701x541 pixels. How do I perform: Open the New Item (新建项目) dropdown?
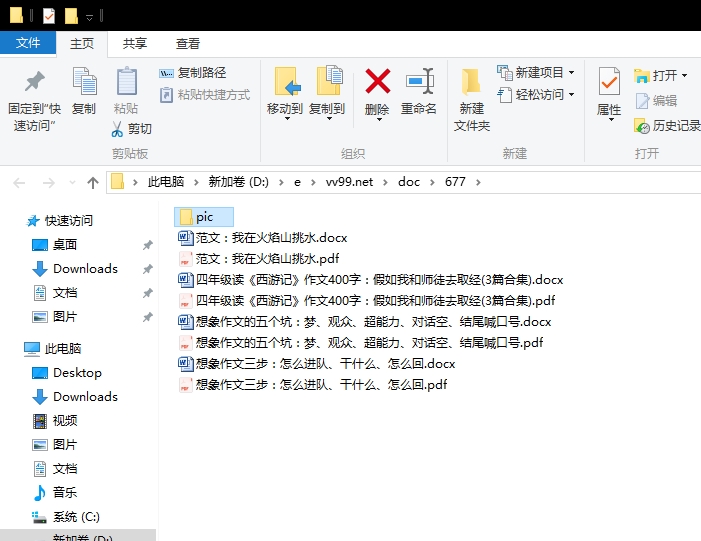(536, 72)
